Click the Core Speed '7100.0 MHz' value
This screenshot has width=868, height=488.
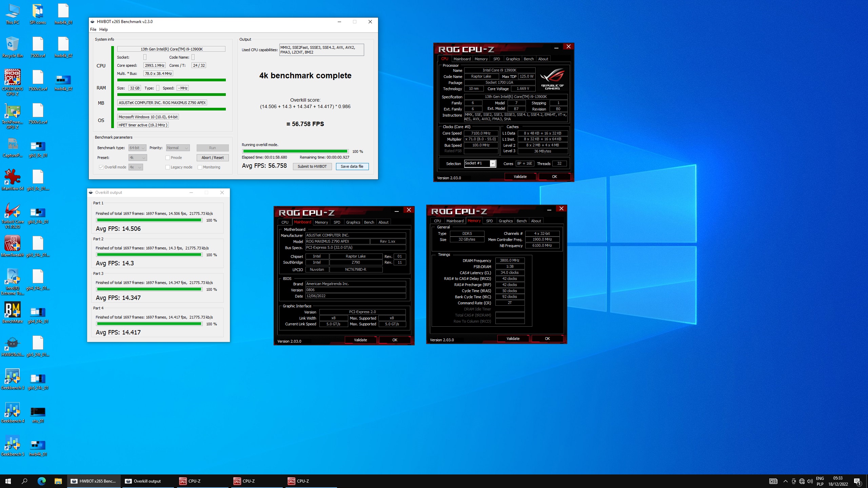(481, 133)
